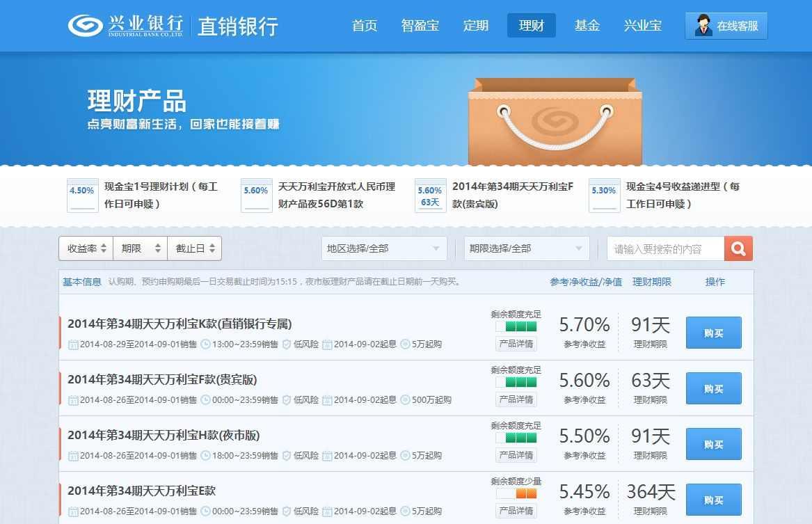Click clock icon beside 18:00~23:59销售
Screen dimensions: 812x524
point(205,455)
